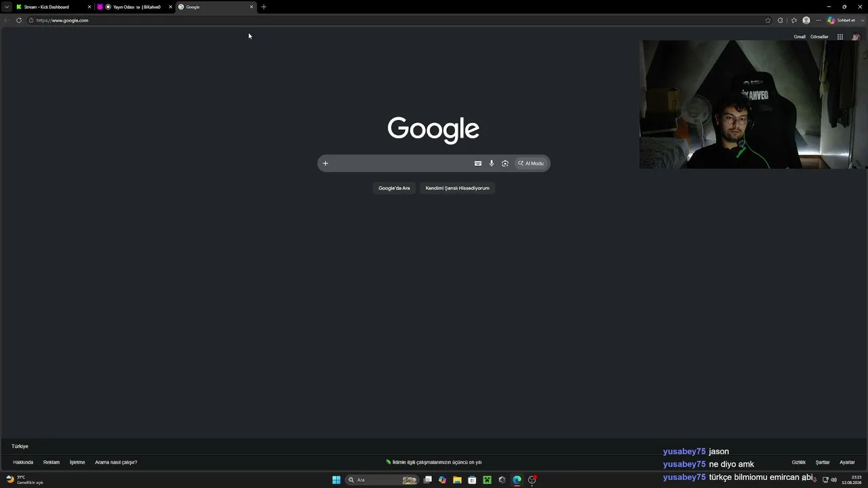Click Kendimi Şanslı Hissediyorum button
The image size is (868, 488).
point(458,188)
